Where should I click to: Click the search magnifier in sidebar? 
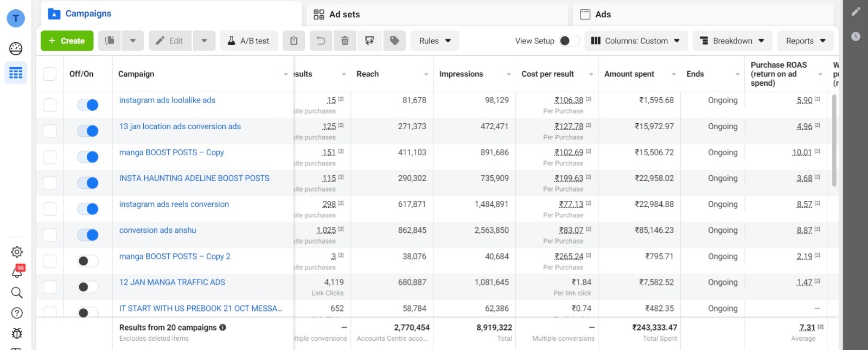pyautogui.click(x=17, y=293)
